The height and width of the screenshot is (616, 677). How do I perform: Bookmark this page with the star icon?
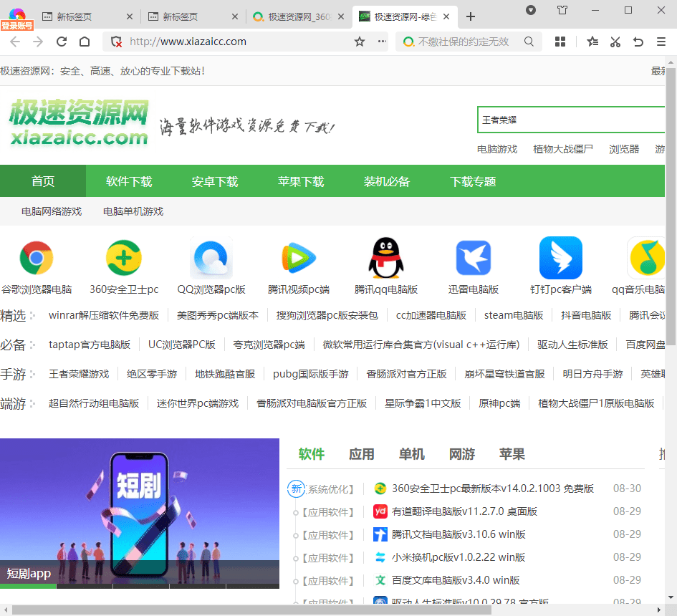coord(360,42)
